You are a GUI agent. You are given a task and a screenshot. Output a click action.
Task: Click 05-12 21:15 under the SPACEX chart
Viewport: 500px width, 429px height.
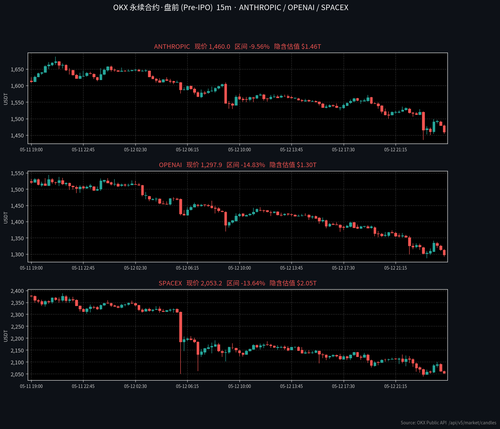pos(395,386)
